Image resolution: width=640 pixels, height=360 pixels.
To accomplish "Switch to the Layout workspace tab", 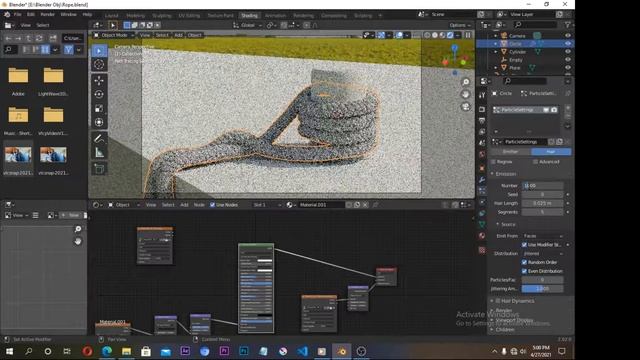I will (x=111, y=16).
